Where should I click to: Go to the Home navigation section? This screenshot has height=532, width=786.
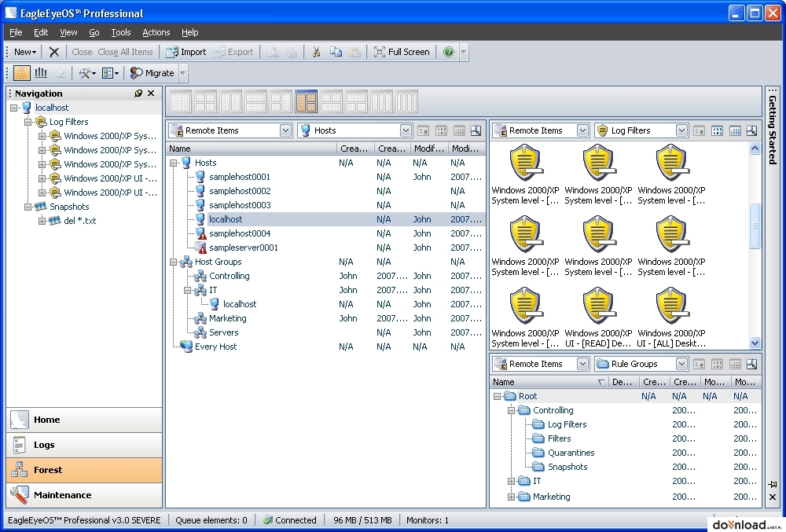(x=84, y=420)
